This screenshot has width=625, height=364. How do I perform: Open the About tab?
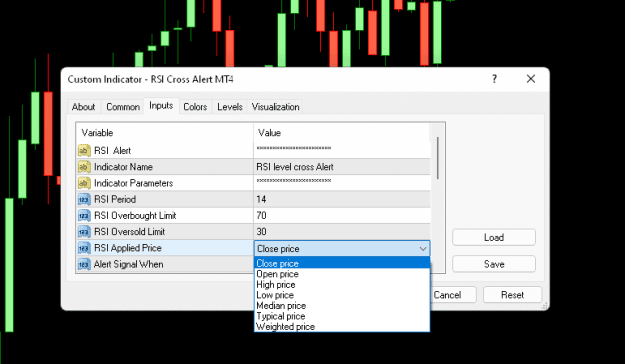point(83,107)
